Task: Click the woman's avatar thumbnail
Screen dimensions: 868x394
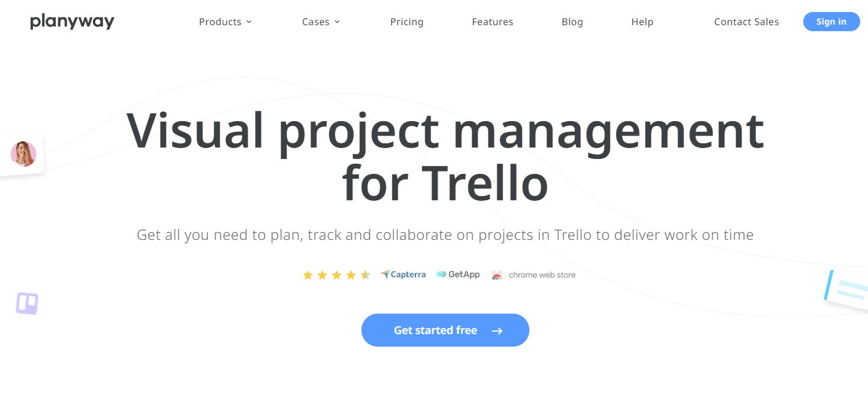Action: (x=23, y=154)
